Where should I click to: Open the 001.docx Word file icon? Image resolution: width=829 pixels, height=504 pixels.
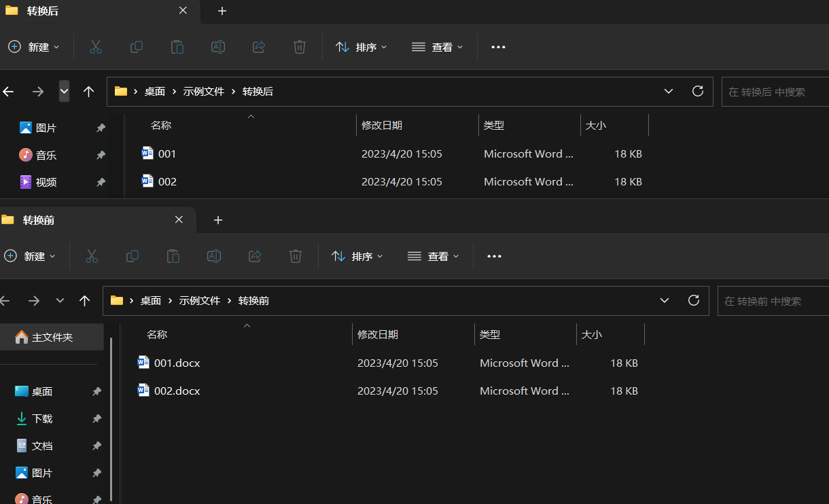coord(143,363)
